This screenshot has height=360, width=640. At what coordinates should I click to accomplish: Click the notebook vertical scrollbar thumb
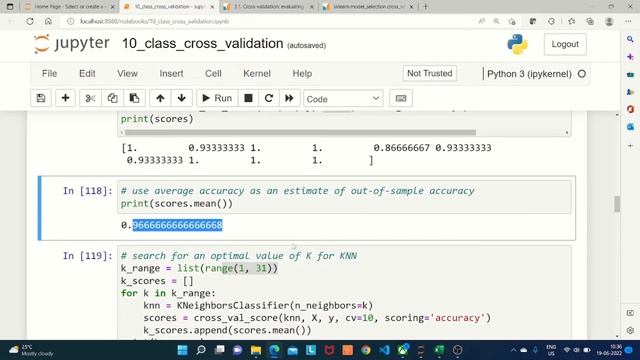tap(617, 204)
